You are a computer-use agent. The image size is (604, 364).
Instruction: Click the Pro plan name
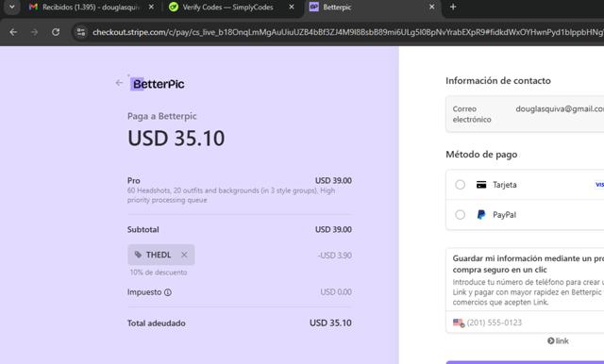click(134, 180)
